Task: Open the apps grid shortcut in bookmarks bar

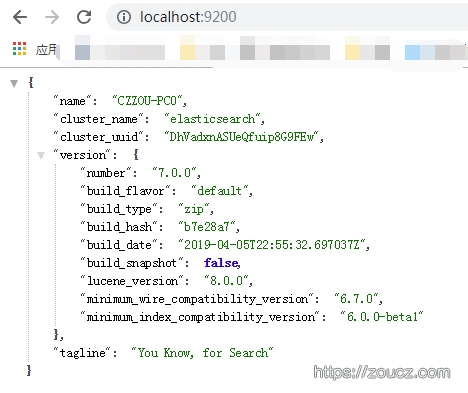Action: (19, 49)
